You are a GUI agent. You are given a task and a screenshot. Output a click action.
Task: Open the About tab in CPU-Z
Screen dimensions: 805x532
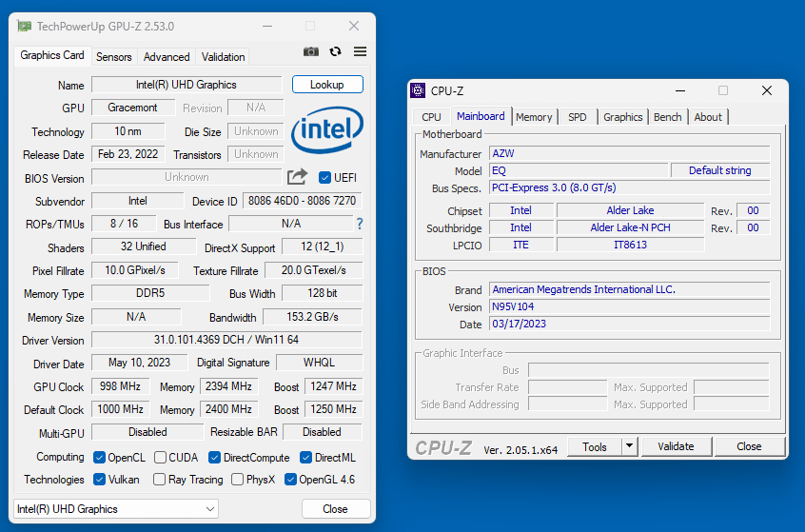point(708,117)
